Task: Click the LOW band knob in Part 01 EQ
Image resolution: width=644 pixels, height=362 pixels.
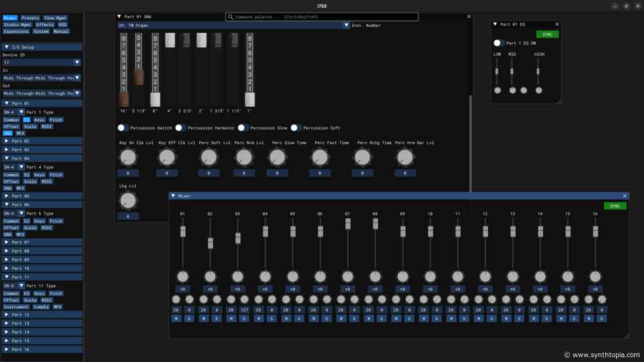Action: coord(497,90)
